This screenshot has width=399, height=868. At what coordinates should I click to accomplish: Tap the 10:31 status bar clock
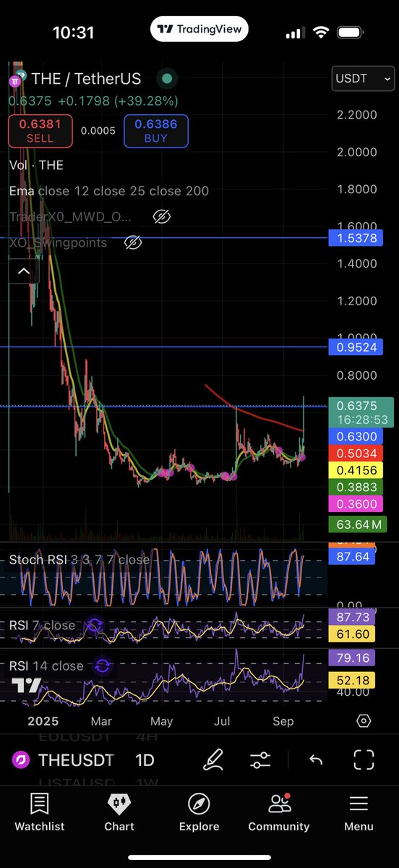pos(73,33)
